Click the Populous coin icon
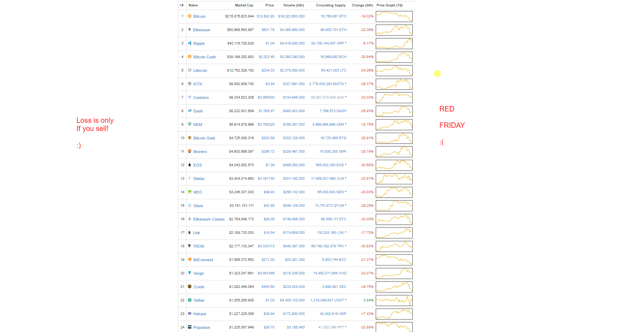Screen dimensions: 644x332 (x=190, y=327)
